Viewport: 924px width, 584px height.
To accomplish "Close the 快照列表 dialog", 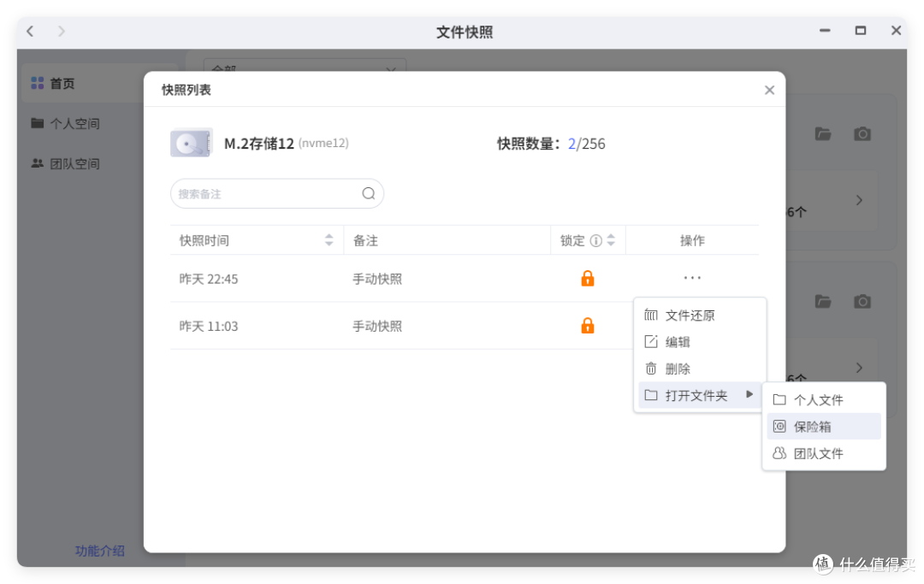I will pos(769,90).
